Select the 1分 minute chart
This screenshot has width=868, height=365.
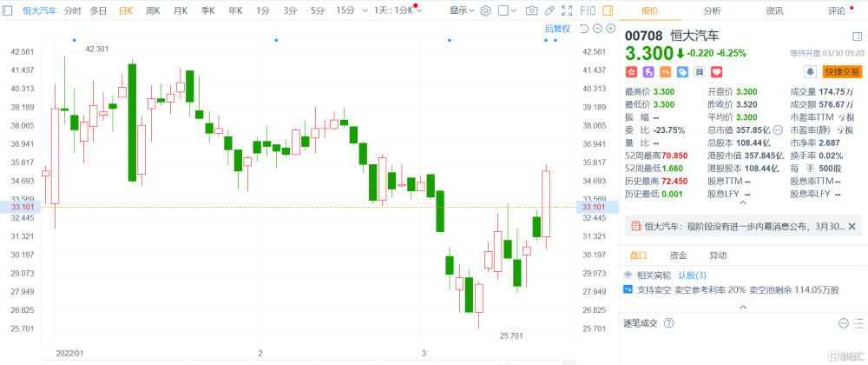pyautogui.click(x=262, y=10)
